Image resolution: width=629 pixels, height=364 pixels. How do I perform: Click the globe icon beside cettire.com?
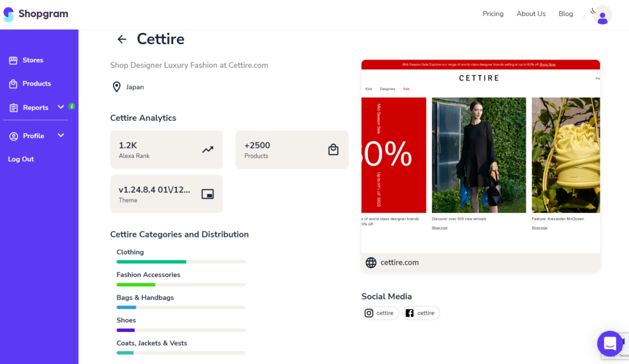pos(371,263)
